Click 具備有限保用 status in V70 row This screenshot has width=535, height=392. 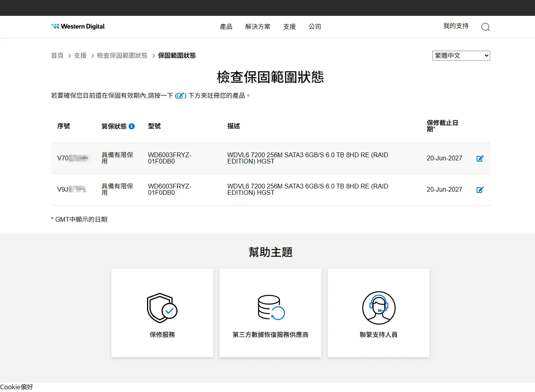click(117, 158)
